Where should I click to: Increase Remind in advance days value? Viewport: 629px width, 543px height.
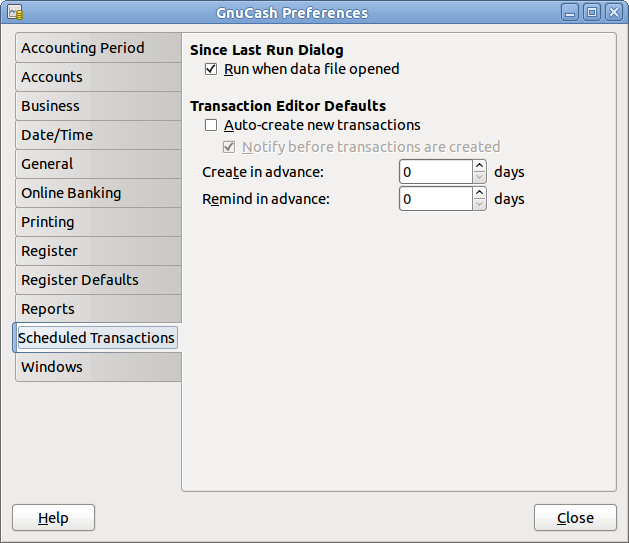pyautogui.click(x=479, y=193)
